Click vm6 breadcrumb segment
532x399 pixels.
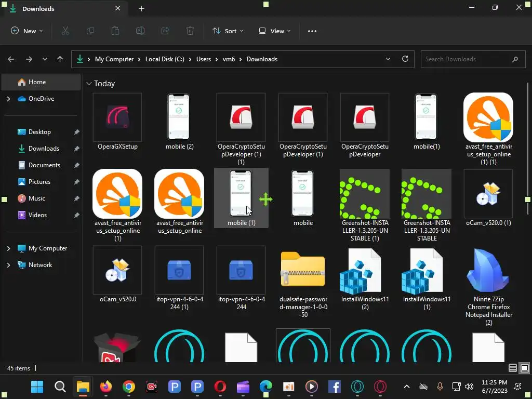(x=229, y=59)
